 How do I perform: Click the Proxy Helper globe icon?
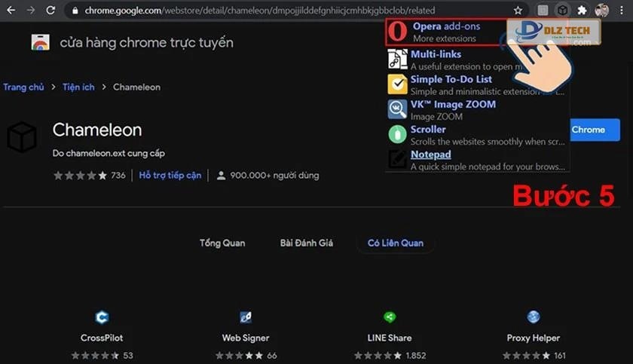[x=534, y=317]
